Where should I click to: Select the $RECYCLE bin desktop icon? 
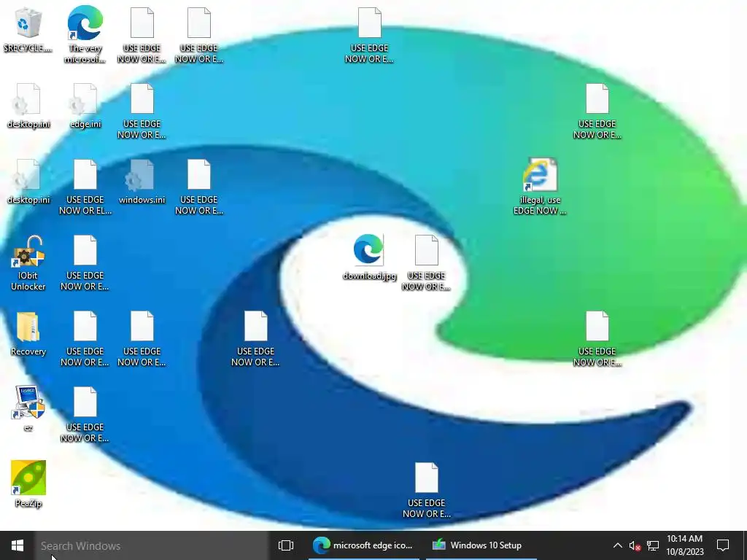pyautogui.click(x=28, y=30)
